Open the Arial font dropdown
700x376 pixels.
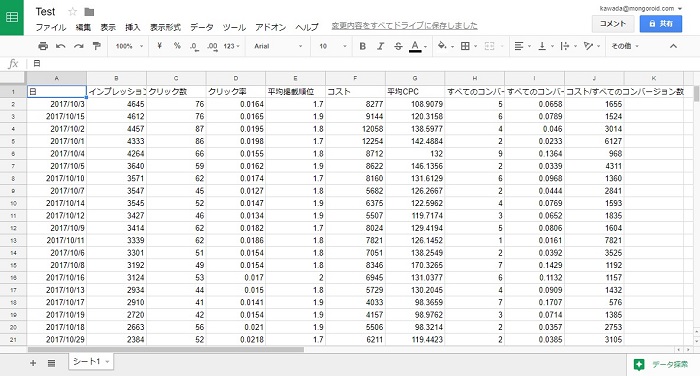point(278,46)
